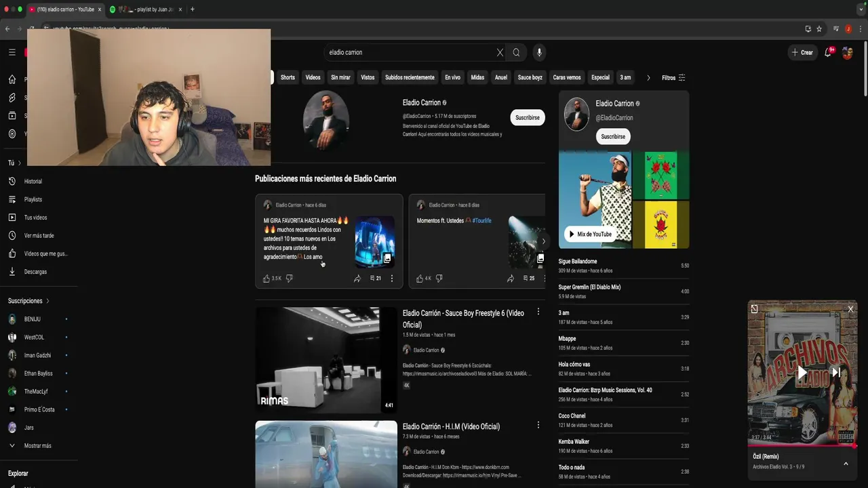
Task: Expand the Suscripciones section
Action: (x=28, y=301)
